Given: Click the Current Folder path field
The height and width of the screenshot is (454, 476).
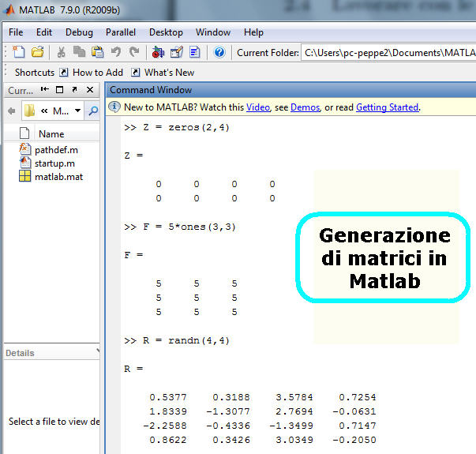Looking at the screenshot, I should coord(388,53).
